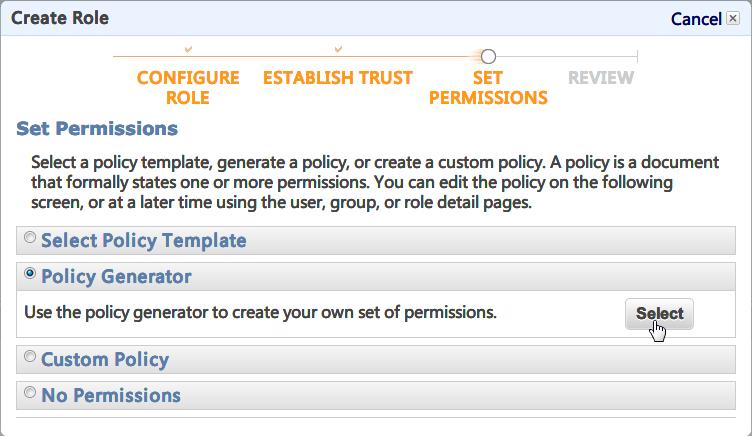Screen dimensions: 752x436
Task: Choose the Select Policy Template radio button
Action: point(30,238)
